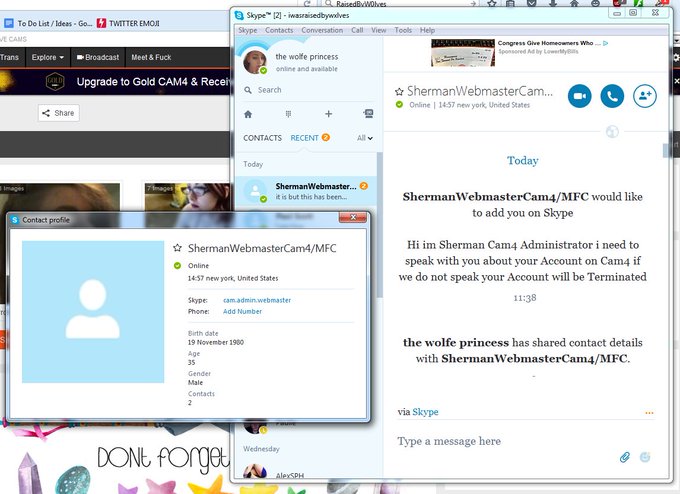Click the 11:38 message timestamp
This screenshot has width=680, height=494.
pos(525,298)
